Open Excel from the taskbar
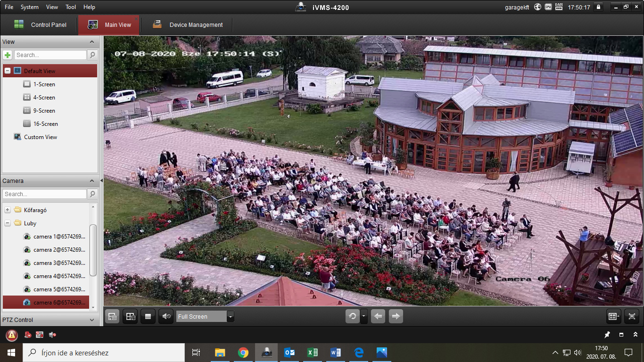 click(312, 353)
